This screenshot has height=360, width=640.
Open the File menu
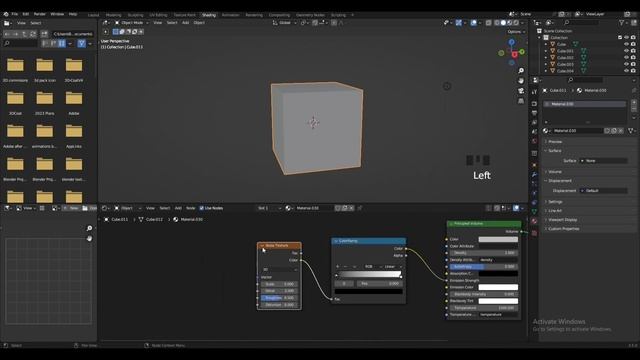(x=15, y=14)
